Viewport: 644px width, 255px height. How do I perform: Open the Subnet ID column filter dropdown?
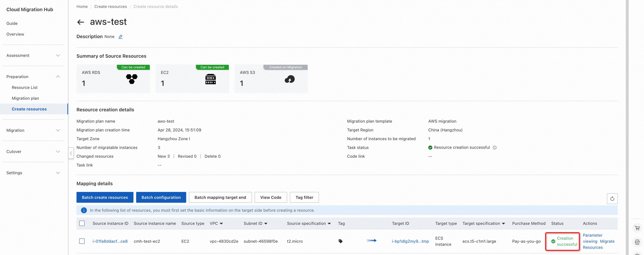266,223
